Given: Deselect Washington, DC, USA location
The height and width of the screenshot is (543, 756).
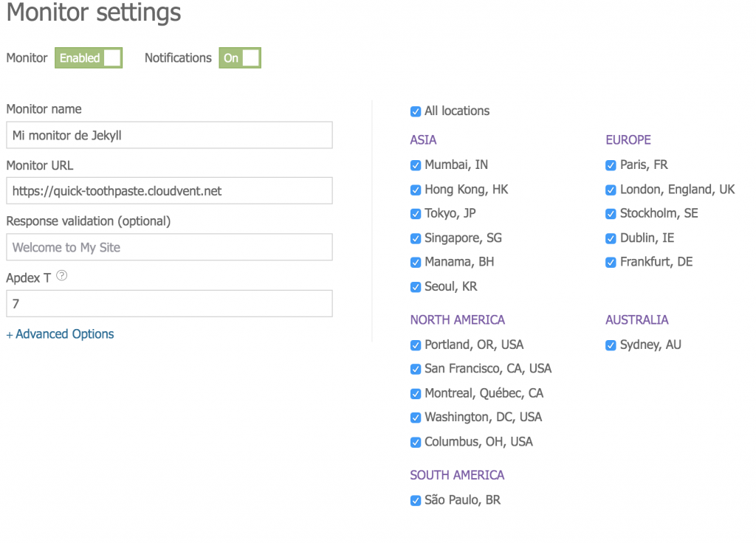Looking at the screenshot, I should [416, 418].
